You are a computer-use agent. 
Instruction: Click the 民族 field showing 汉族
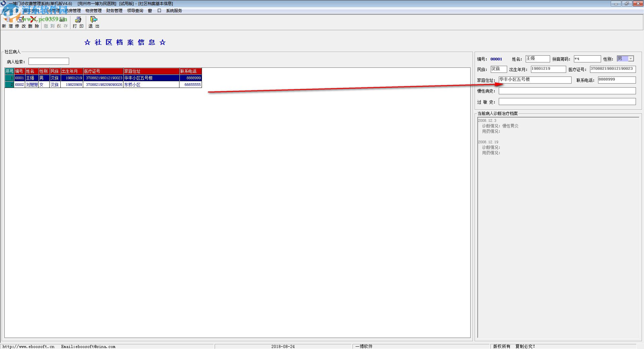click(498, 69)
